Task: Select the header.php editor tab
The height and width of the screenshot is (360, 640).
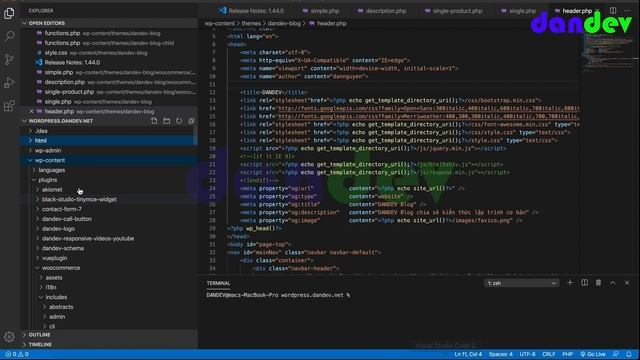Action: 576,11
